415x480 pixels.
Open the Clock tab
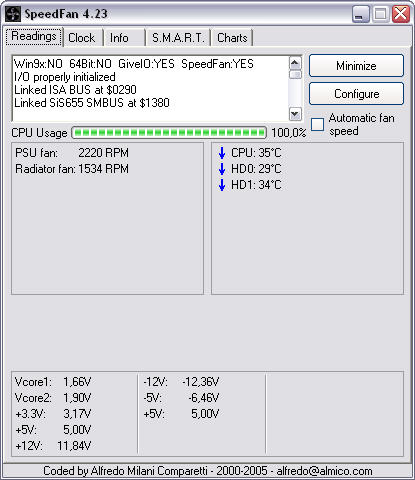(82, 38)
